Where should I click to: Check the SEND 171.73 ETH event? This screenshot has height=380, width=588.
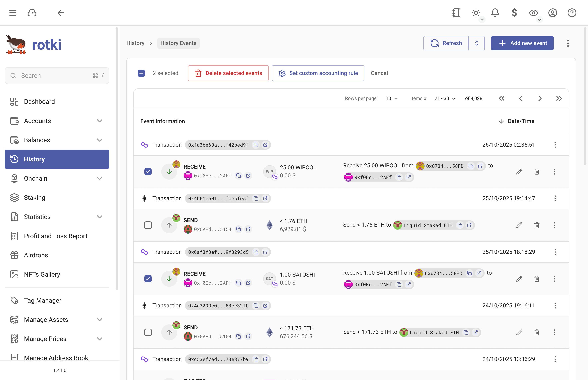tap(148, 332)
